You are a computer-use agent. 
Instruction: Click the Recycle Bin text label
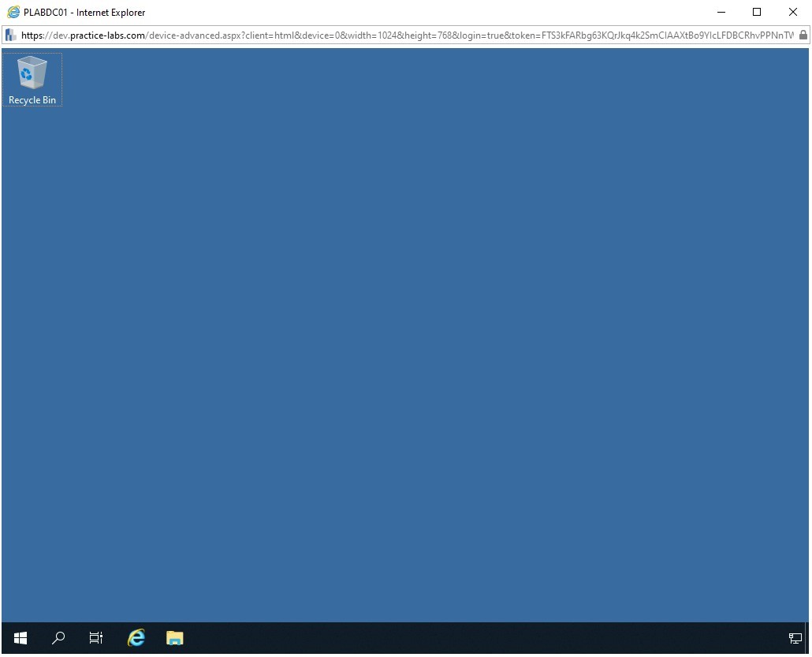32,100
